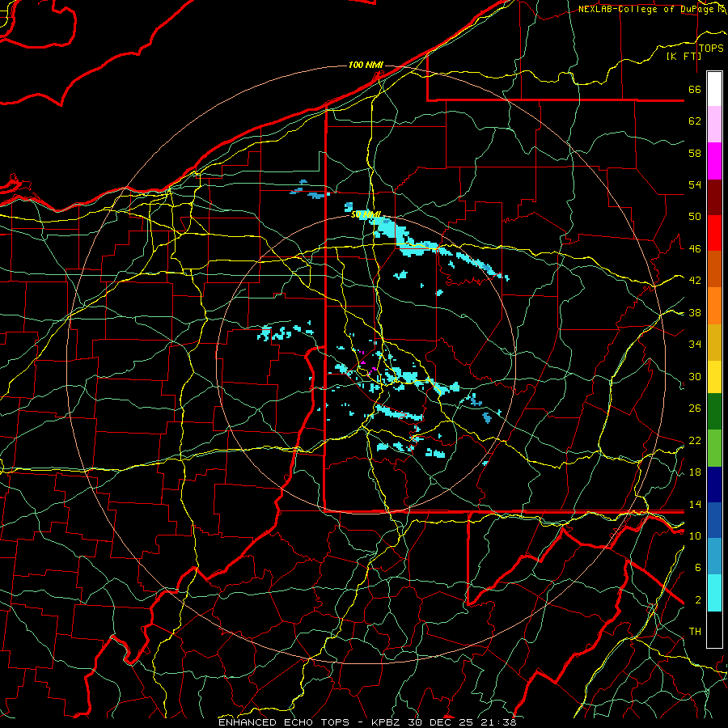Click the legend value 58
This screenshot has height=728, width=728.
click(x=695, y=153)
